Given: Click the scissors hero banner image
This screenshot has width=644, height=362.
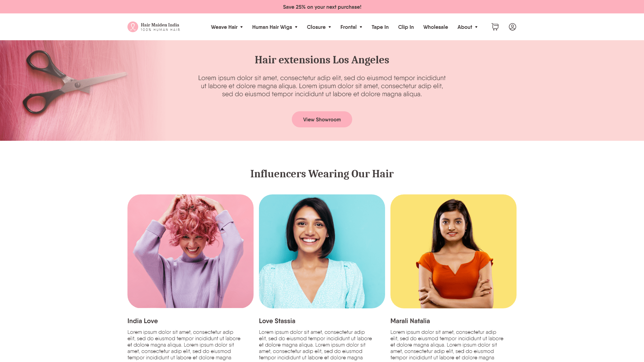Looking at the screenshot, I should [x=82, y=90].
